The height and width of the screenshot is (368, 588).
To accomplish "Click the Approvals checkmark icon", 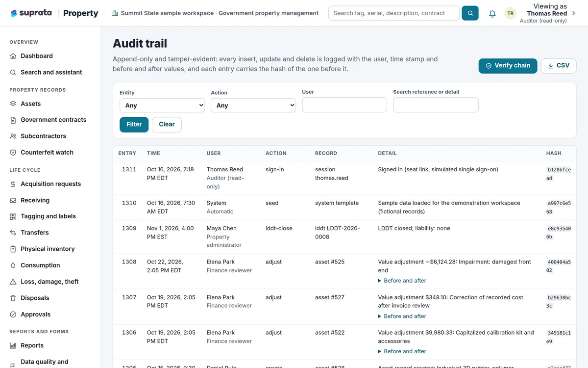I will pos(13,315).
